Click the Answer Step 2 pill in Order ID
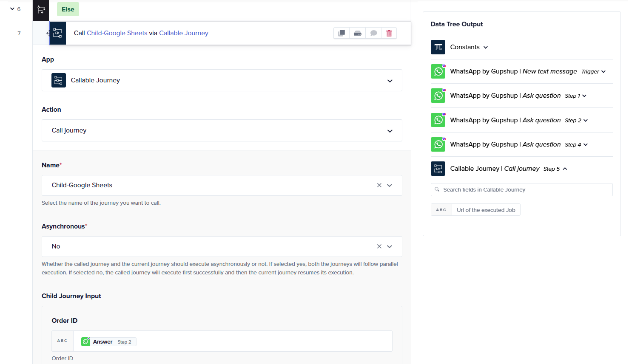Viewport: 629px width, 364px height. (108, 342)
